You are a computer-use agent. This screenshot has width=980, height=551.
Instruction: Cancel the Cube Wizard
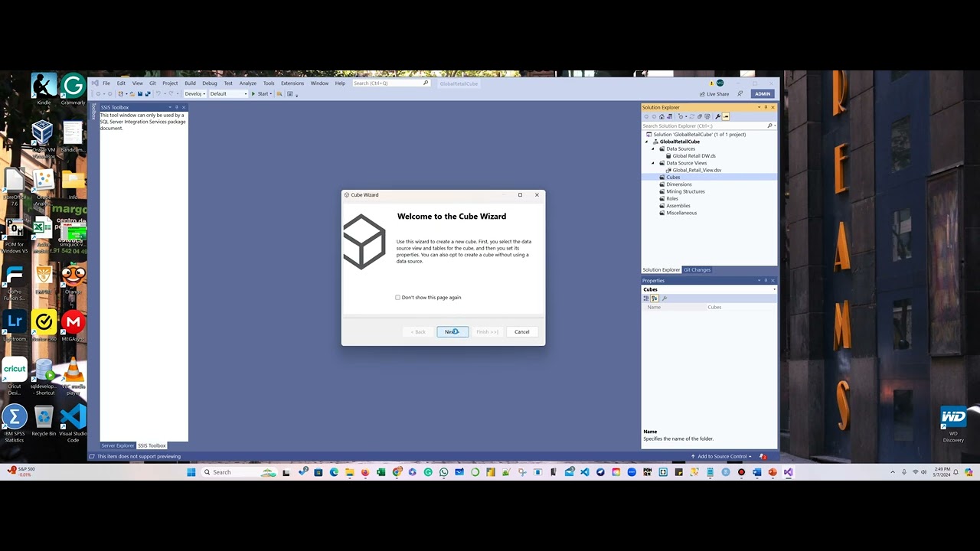(x=521, y=331)
